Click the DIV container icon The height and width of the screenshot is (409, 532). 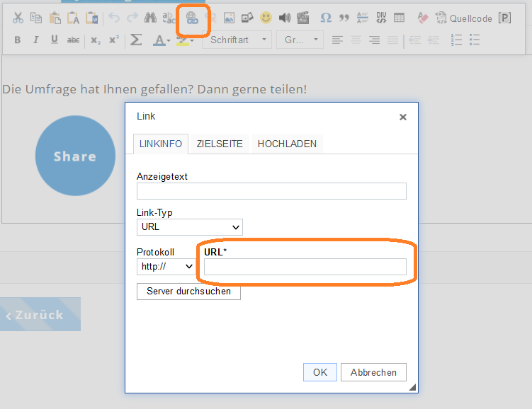[x=381, y=18]
